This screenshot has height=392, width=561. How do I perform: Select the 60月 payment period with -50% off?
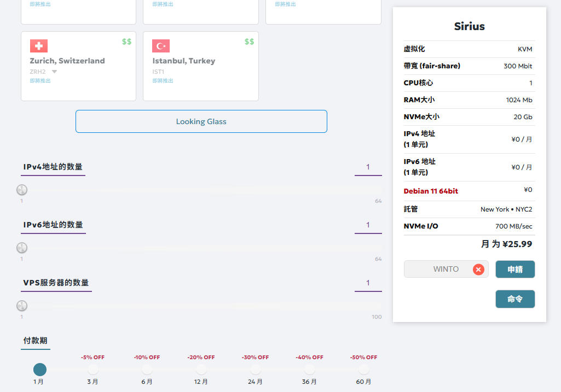[x=363, y=370]
